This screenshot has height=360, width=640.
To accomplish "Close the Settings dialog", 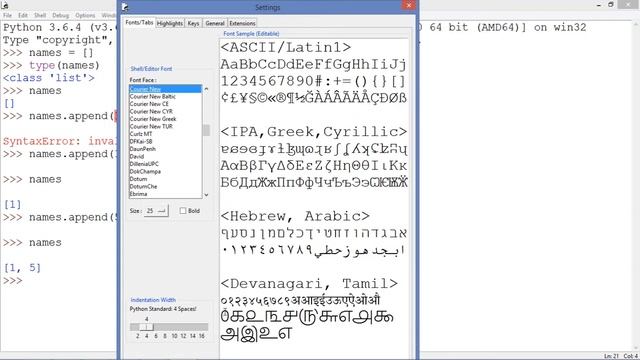I will (409, 5).
